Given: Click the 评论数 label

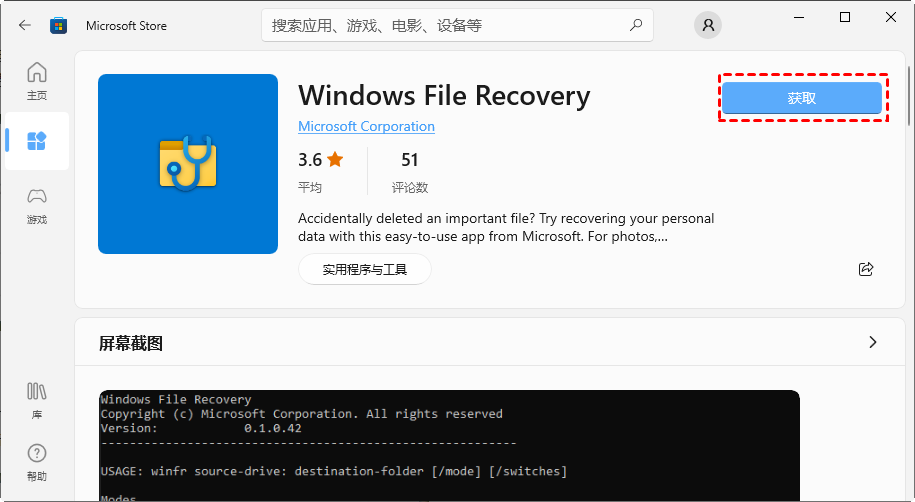Looking at the screenshot, I should click(x=410, y=187).
